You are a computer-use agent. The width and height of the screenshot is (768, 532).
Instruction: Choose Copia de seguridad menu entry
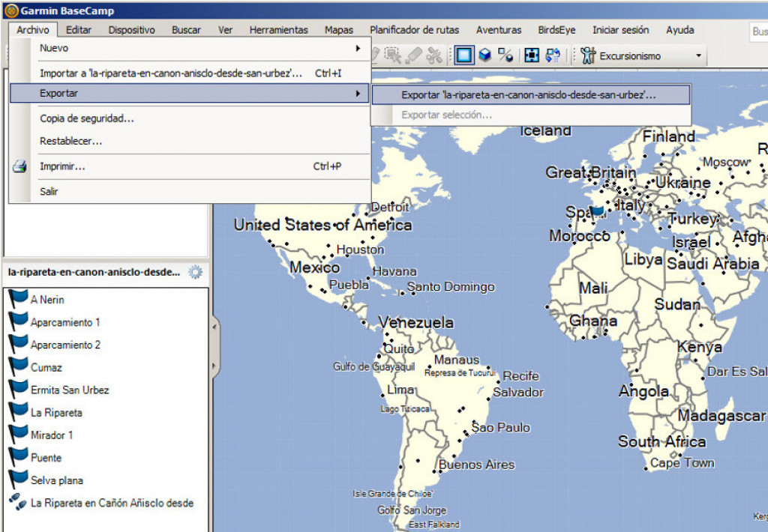tap(188, 118)
